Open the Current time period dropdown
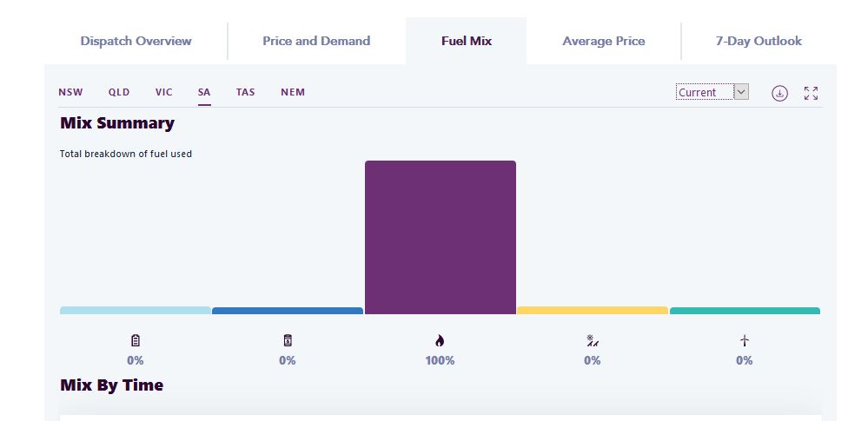This screenshot has width=868, height=421. pos(712,92)
